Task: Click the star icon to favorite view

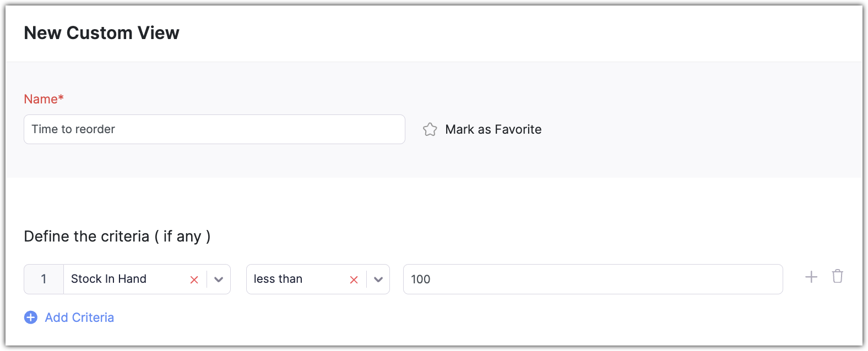Action: 430,129
